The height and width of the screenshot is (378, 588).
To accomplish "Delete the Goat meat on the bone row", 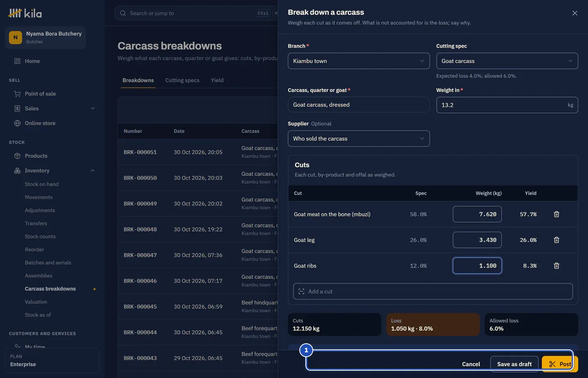I will (556, 214).
